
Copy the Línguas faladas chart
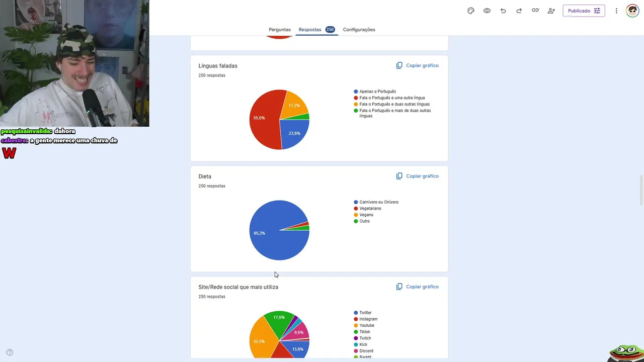[x=417, y=65]
